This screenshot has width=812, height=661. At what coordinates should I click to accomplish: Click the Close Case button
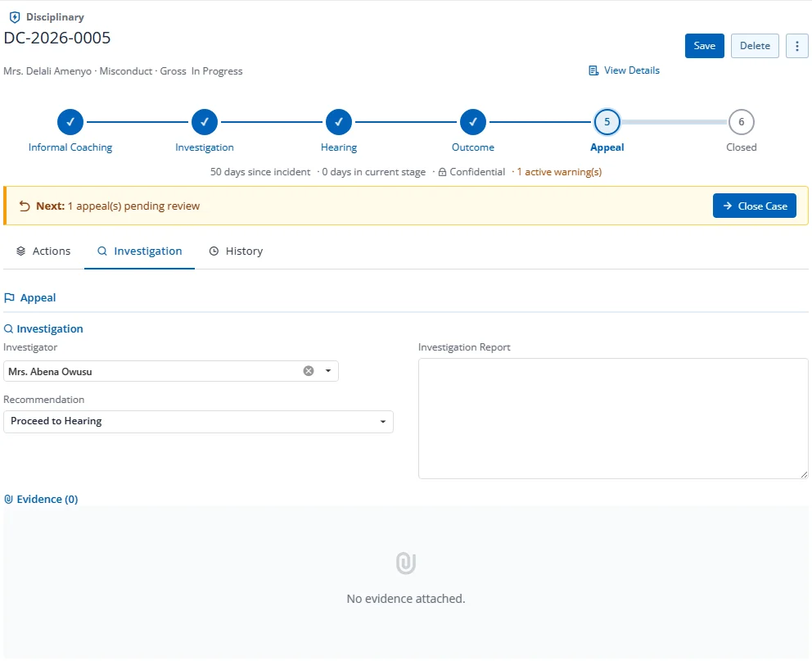(755, 206)
